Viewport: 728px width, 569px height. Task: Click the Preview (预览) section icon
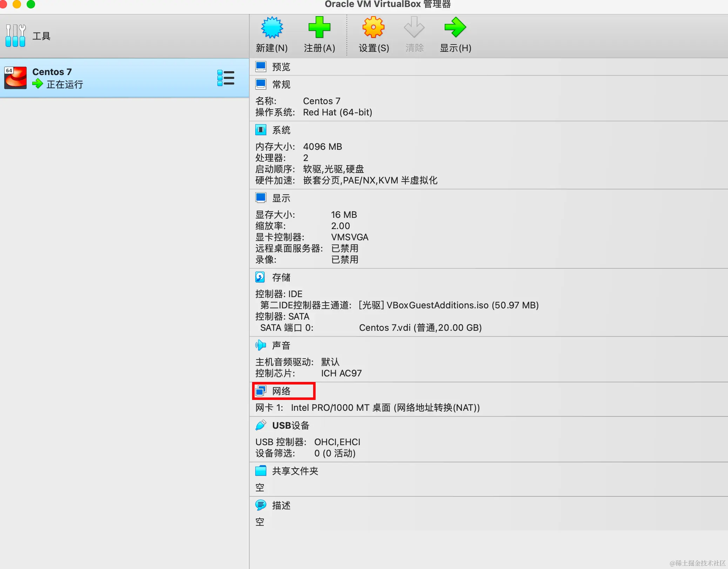pyautogui.click(x=261, y=66)
